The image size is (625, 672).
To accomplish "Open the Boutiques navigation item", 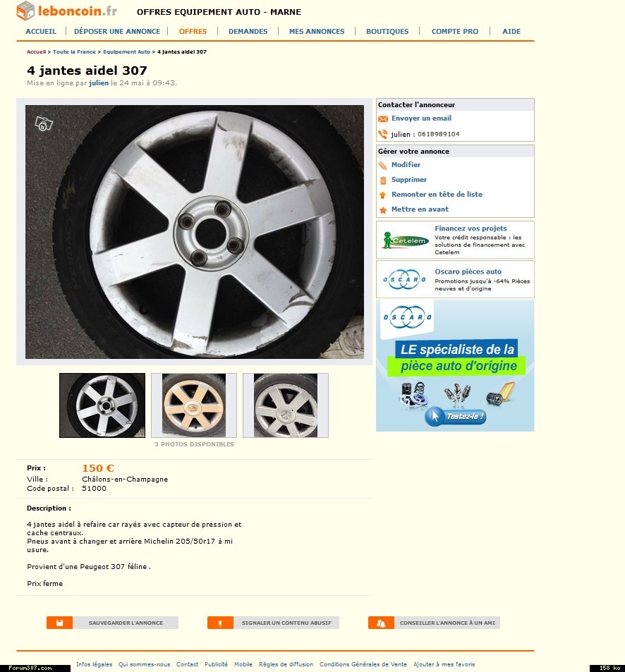I will coord(387,31).
